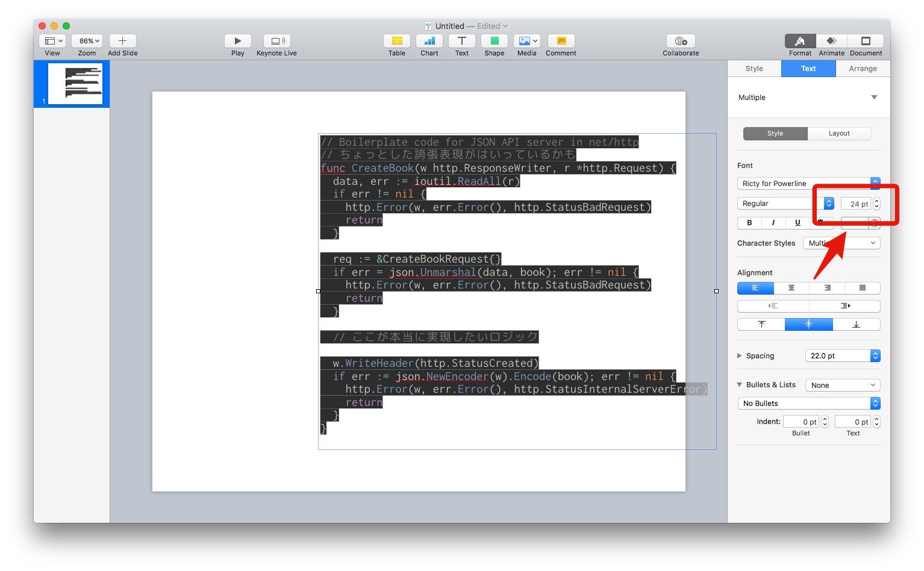Expand the Spacing section triangle
Screen dimensions: 924x571
coord(740,356)
